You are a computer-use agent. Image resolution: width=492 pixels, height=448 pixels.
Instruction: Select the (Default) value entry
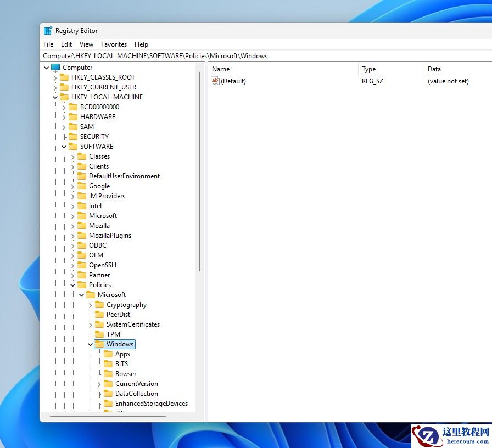233,81
